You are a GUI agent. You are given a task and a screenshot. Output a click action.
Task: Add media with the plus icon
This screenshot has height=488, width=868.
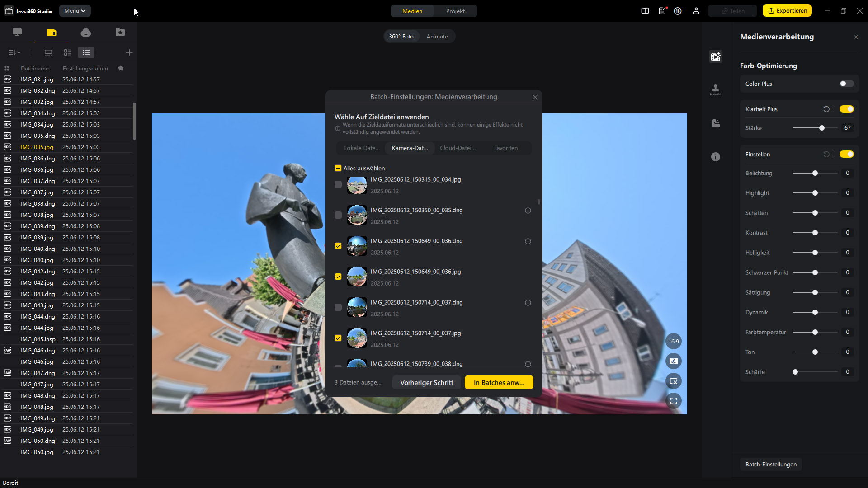point(129,53)
